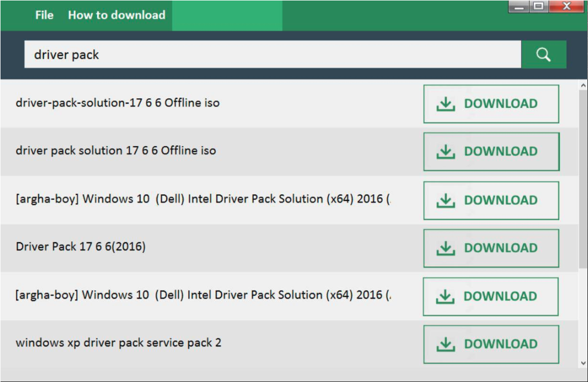
Task: Open the How to download menu
Action: tap(117, 15)
